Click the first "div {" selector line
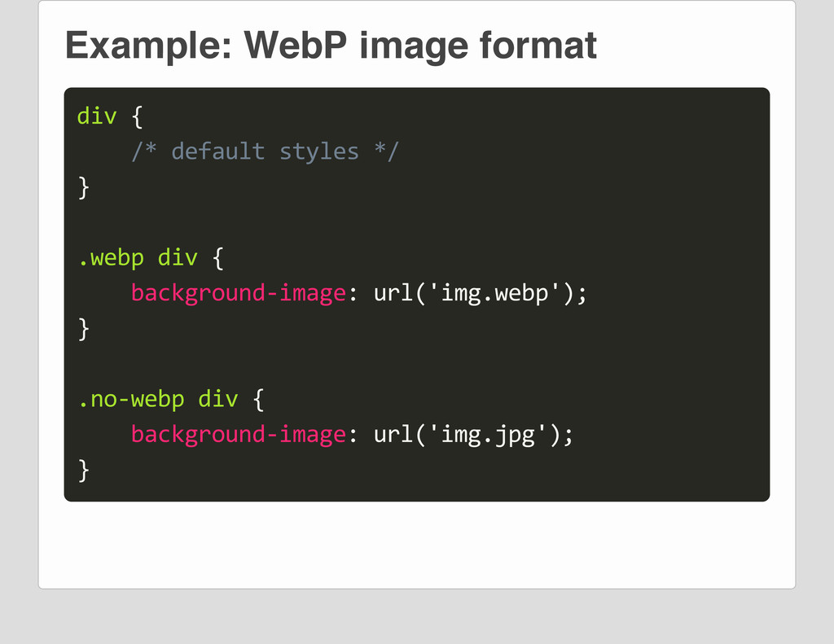This screenshot has height=644, width=834. [110, 116]
